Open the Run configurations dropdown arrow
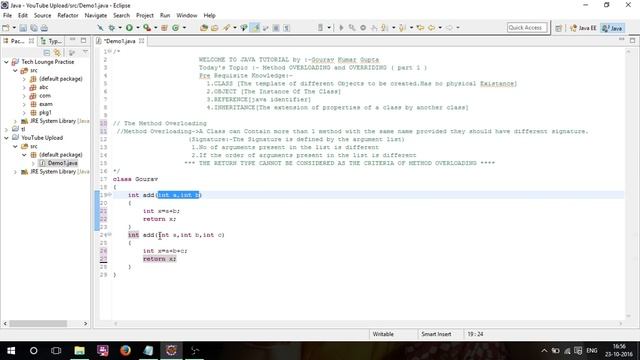This screenshot has height=360, width=640. [138, 28]
